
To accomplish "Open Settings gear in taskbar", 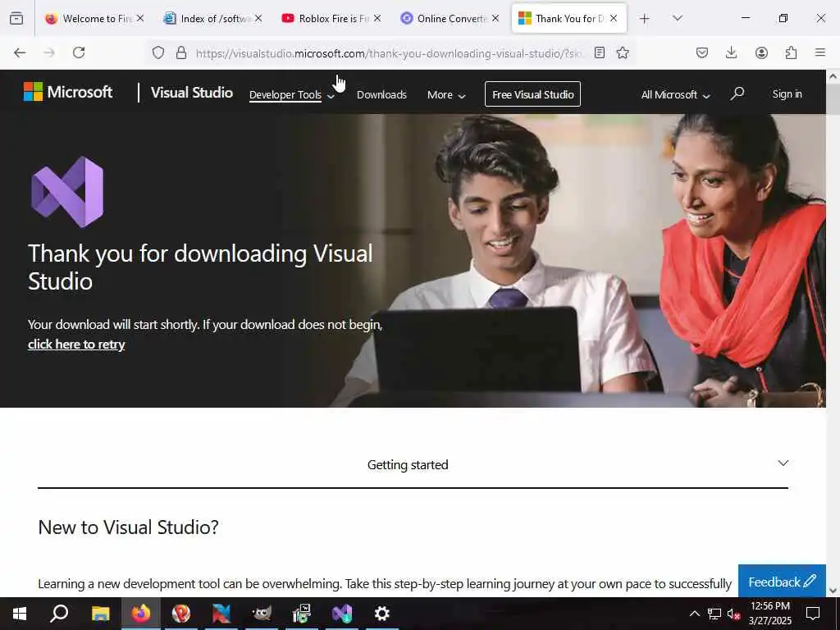I will pyautogui.click(x=382, y=614).
